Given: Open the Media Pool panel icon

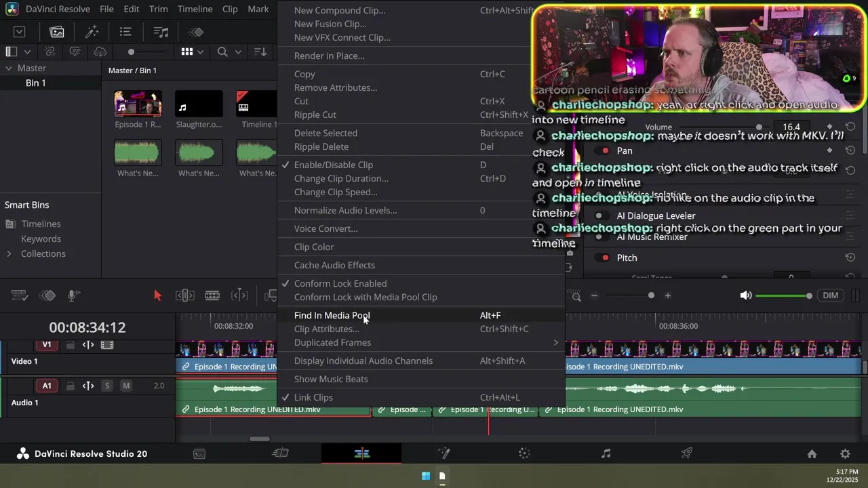Looking at the screenshot, I should pyautogui.click(x=57, y=32).
